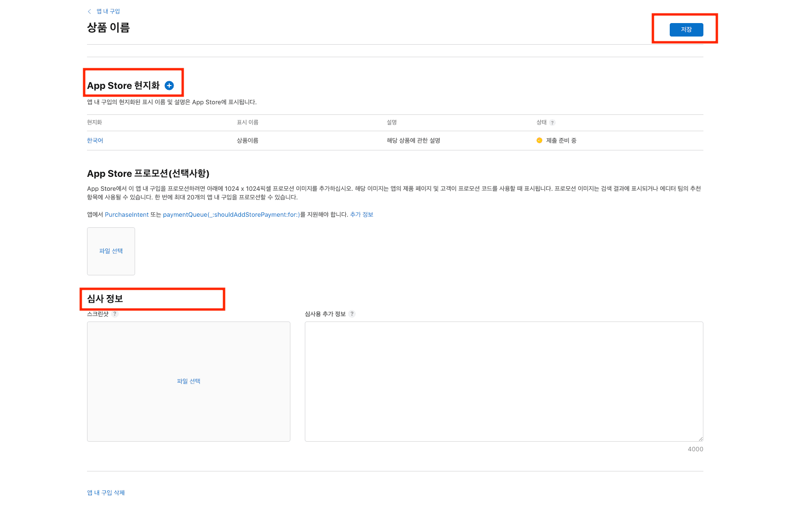Click the yellow status dot in the 한국어 row
The height and width of the screenshot is (532, 788).
[x=539, y=141]
